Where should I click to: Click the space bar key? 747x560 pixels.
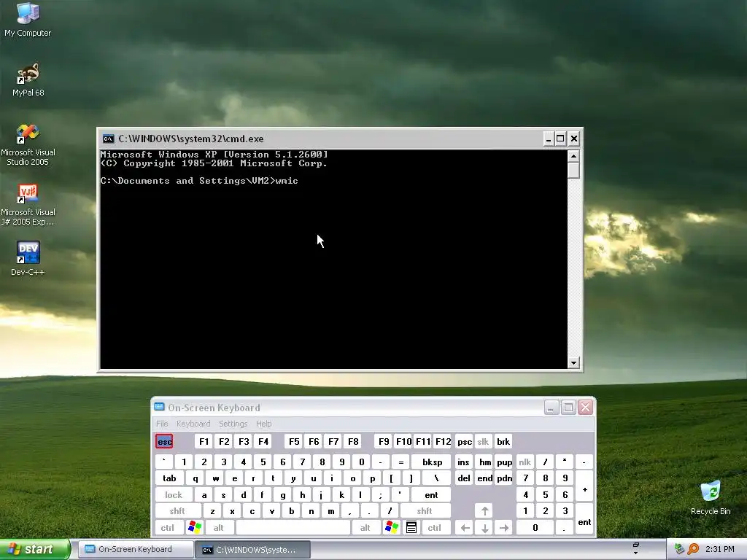tap(293, 528)
